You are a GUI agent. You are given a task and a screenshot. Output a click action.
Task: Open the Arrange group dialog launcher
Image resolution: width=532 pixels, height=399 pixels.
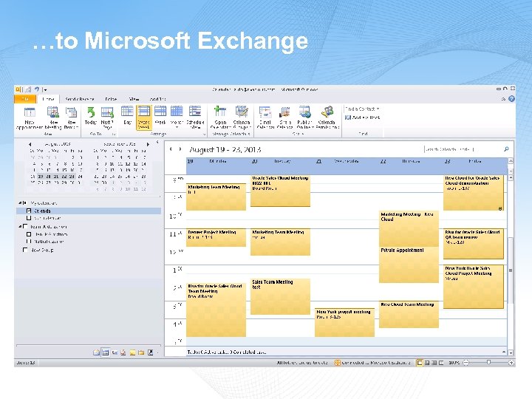204,134
